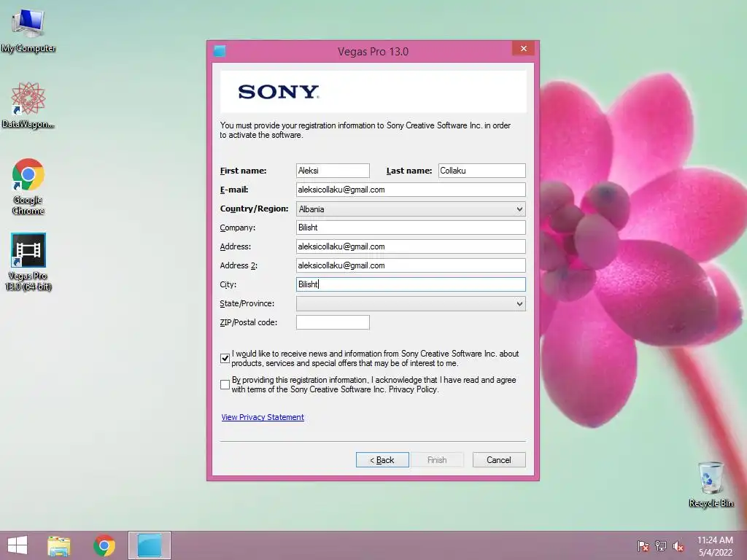Click the City input field
Screen dimensions: 747x560
[x=411, y=284]
